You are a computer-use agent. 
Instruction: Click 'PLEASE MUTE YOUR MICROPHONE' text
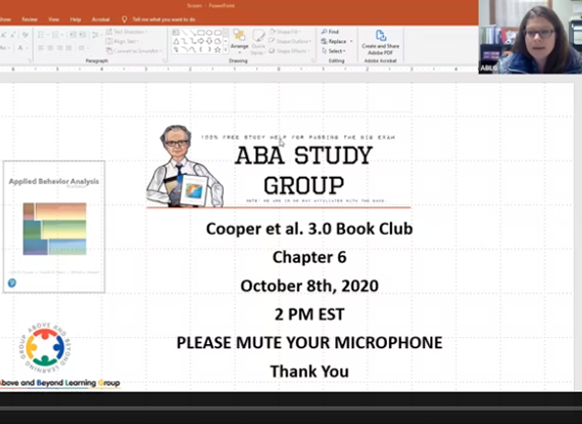(309, 342)
